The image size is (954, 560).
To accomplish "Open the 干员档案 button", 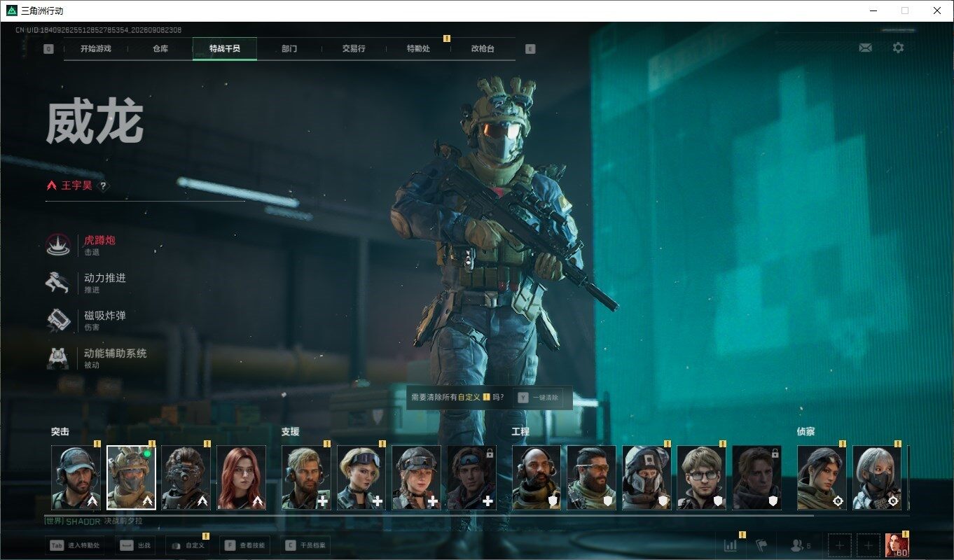I will coord(306,545).
